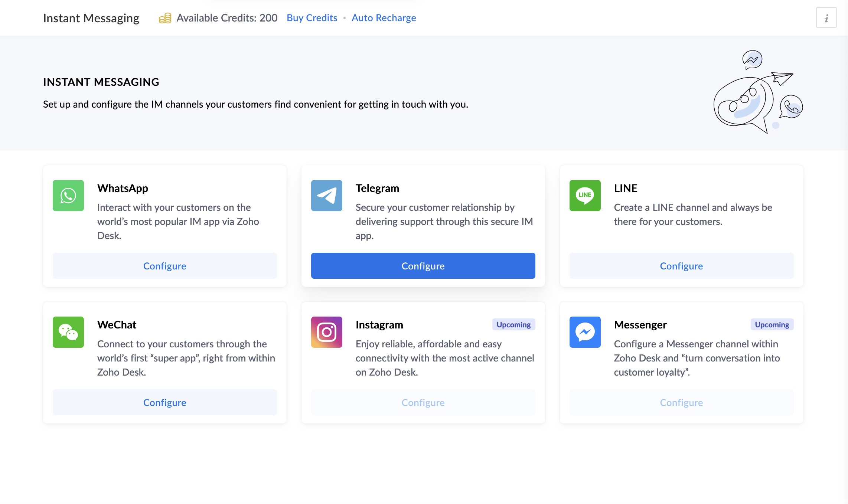Click the gold credits coins icon

(165, 18)
